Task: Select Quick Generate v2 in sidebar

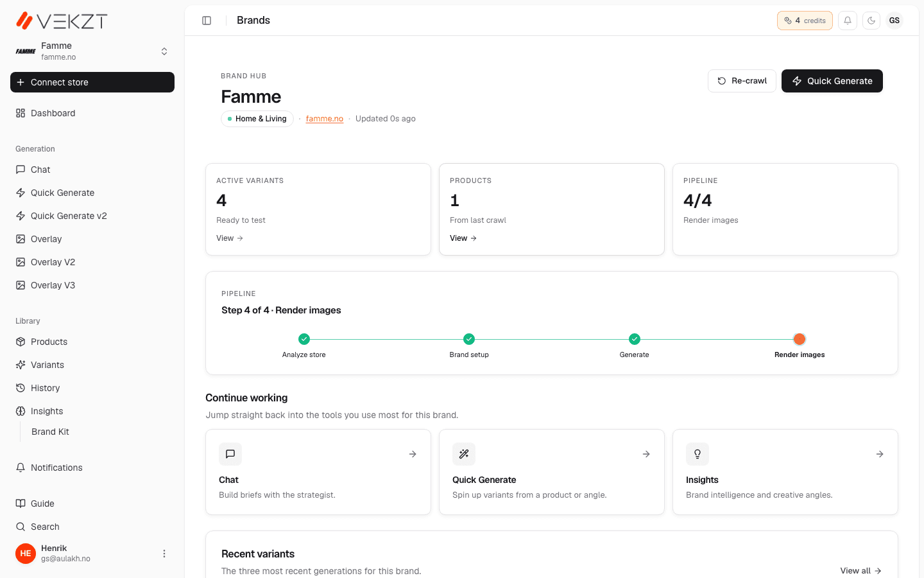Action: click(92, 216)
